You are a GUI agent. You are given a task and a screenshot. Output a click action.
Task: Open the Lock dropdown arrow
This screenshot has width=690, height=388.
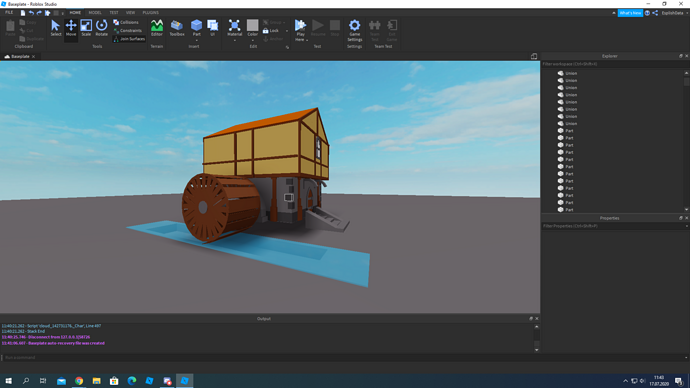287,31
